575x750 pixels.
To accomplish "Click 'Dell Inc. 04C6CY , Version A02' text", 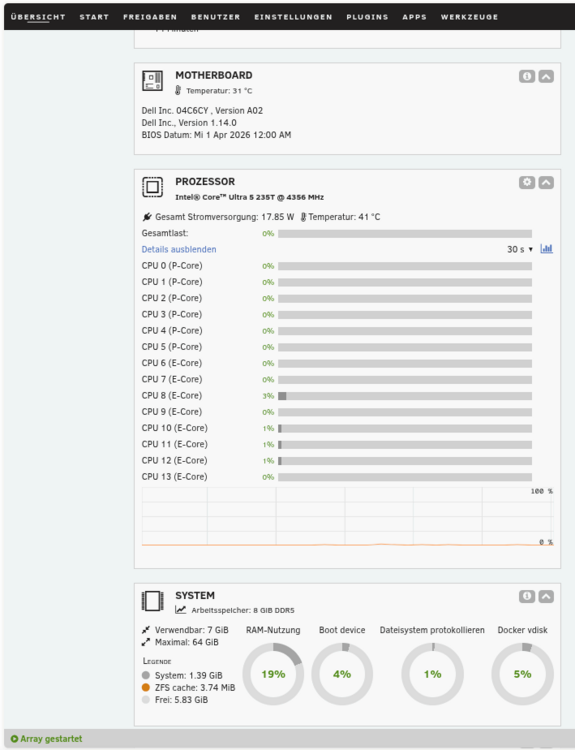I will (x=202, y=110).
